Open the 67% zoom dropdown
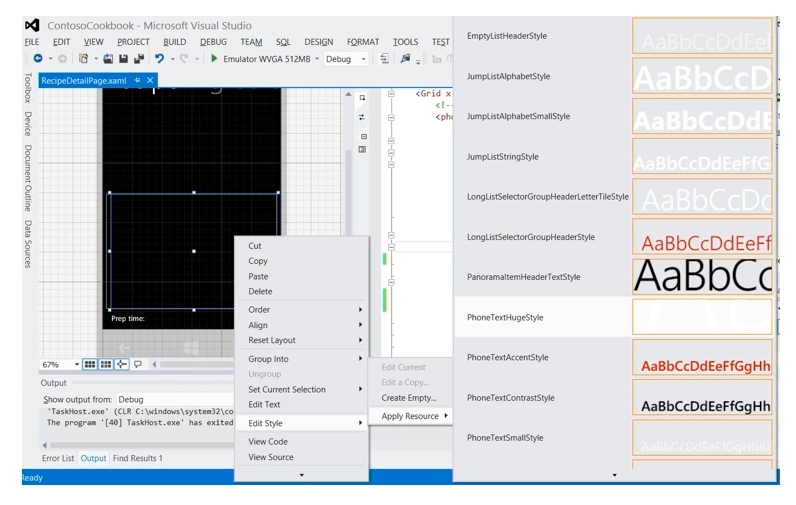The height and width of the screenshot is (505, 796). coord(77,364)
